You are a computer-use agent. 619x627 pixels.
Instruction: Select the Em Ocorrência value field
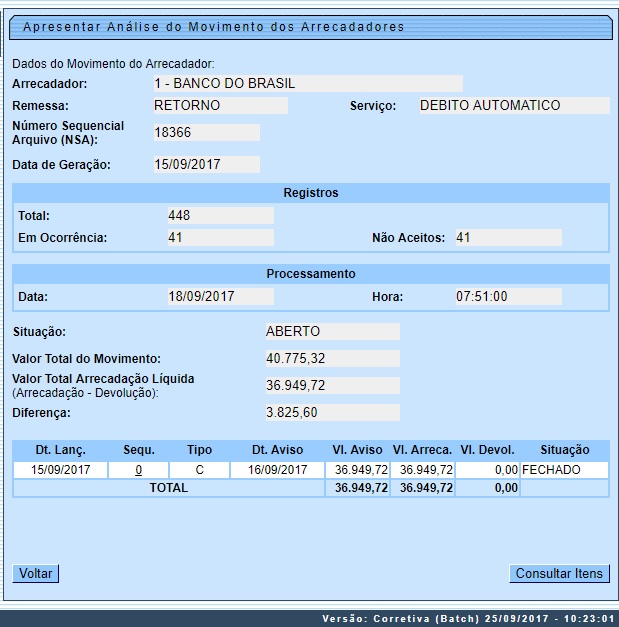click(220, 238)
